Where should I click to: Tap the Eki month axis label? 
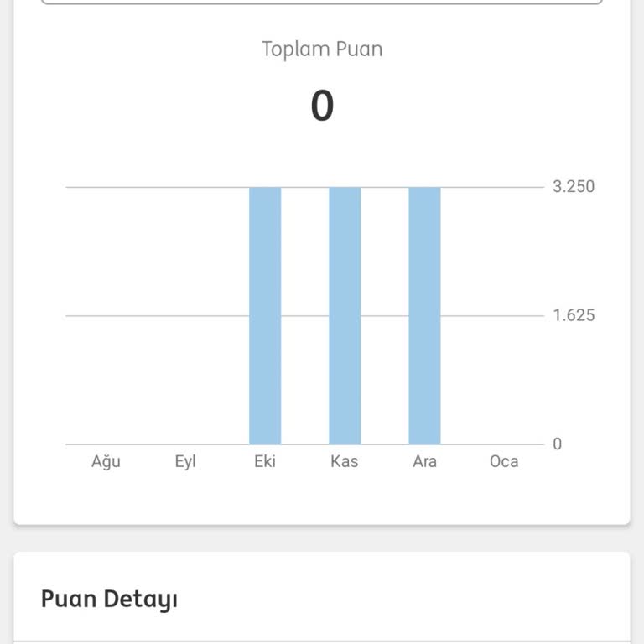coord(265,461)
